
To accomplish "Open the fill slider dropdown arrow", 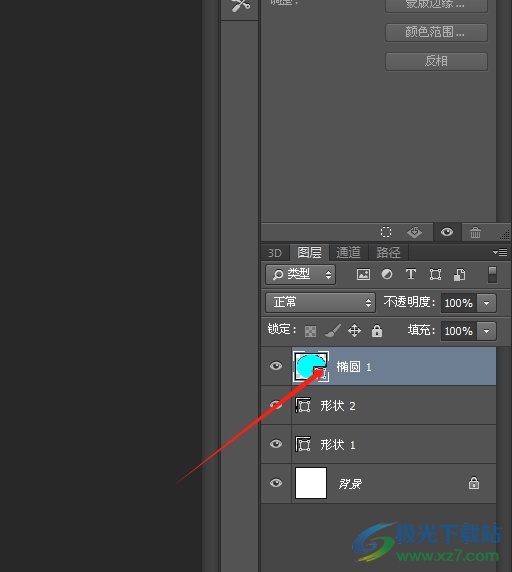I will pos(486,331).
